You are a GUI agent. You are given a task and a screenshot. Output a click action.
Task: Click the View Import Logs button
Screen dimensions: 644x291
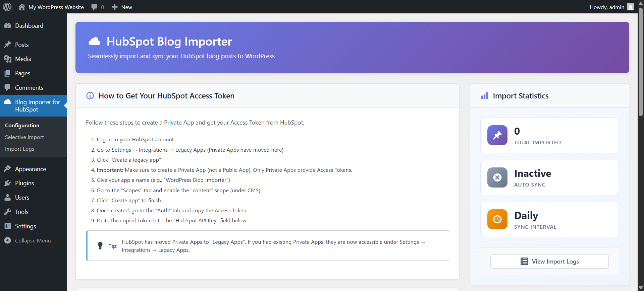(x=549, y=262)
